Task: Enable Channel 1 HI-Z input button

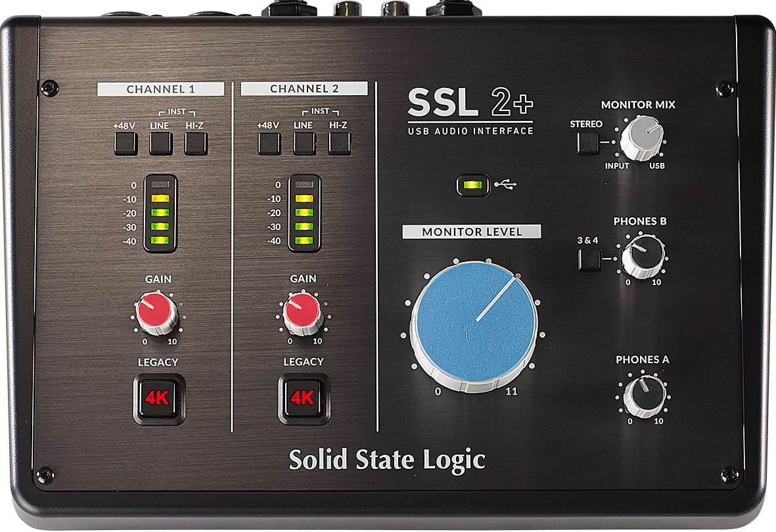Action: [x=196, y=143]
